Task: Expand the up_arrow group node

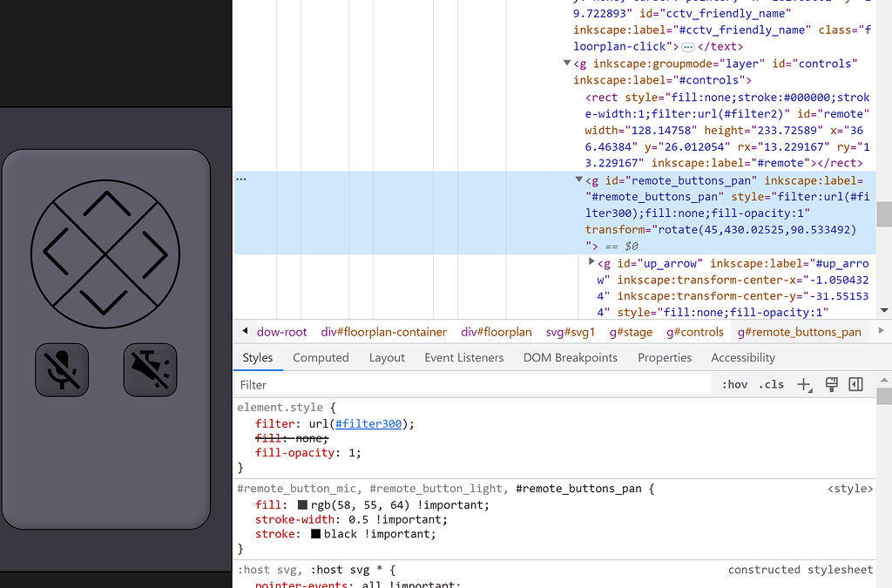Action: [591, 262]
